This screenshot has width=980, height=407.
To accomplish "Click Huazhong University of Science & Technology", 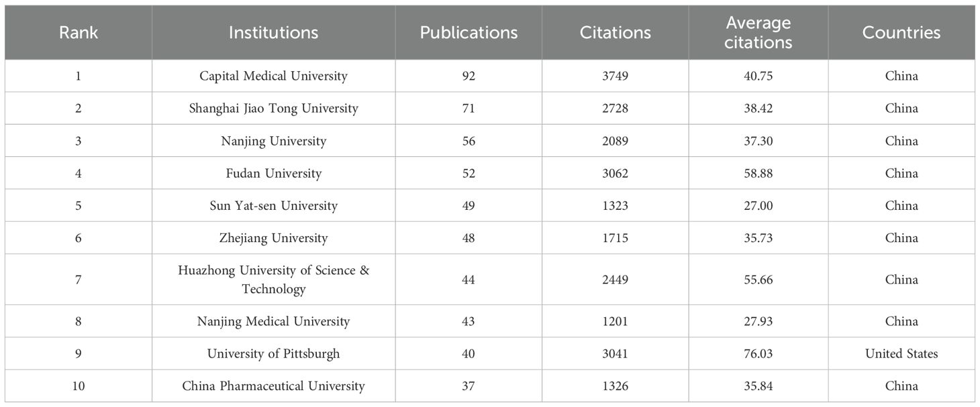I will [273, 280].
